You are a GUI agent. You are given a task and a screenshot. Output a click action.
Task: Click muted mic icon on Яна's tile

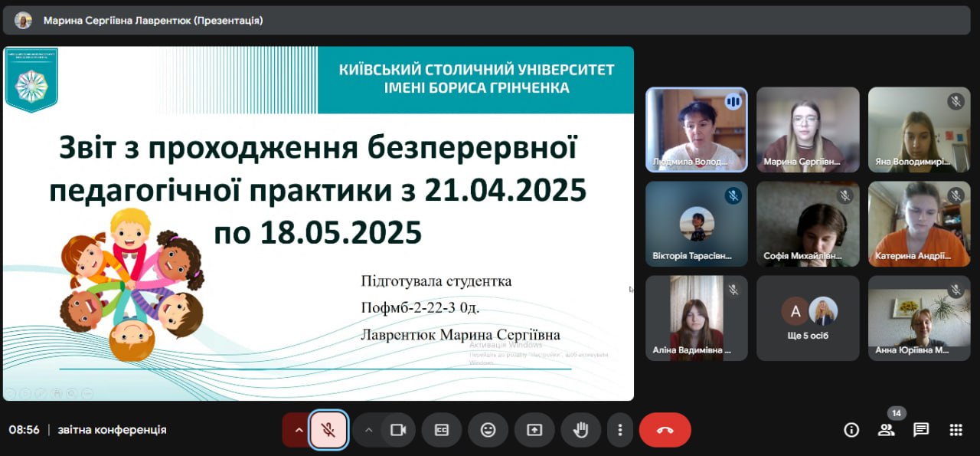(955, 101)
